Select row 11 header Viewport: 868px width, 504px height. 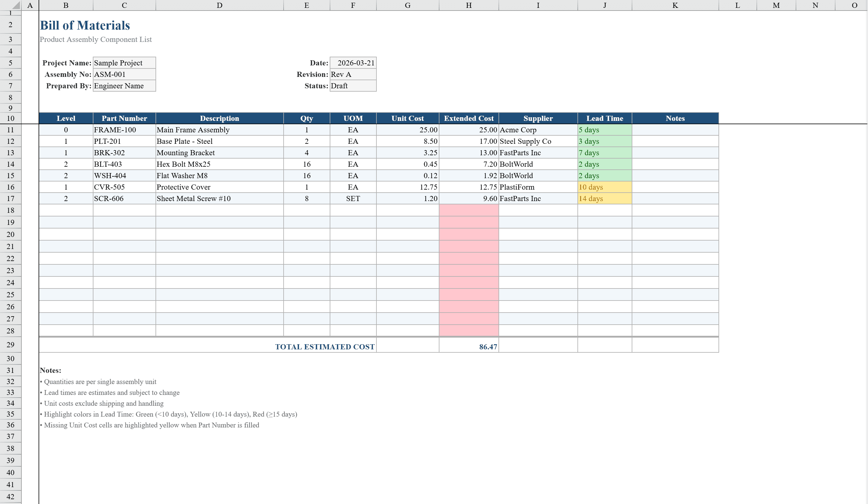[x=11, y=130]
